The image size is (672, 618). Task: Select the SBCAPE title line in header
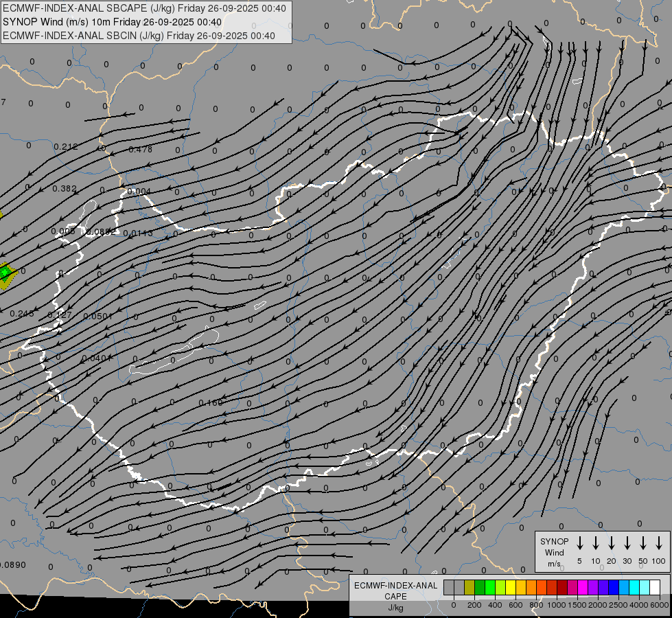(x=144, y=8)
